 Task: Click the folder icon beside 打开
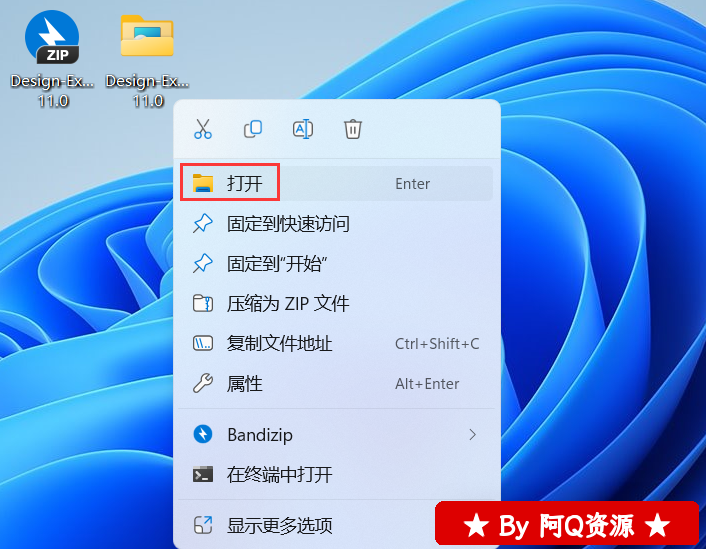click(203, 183)
